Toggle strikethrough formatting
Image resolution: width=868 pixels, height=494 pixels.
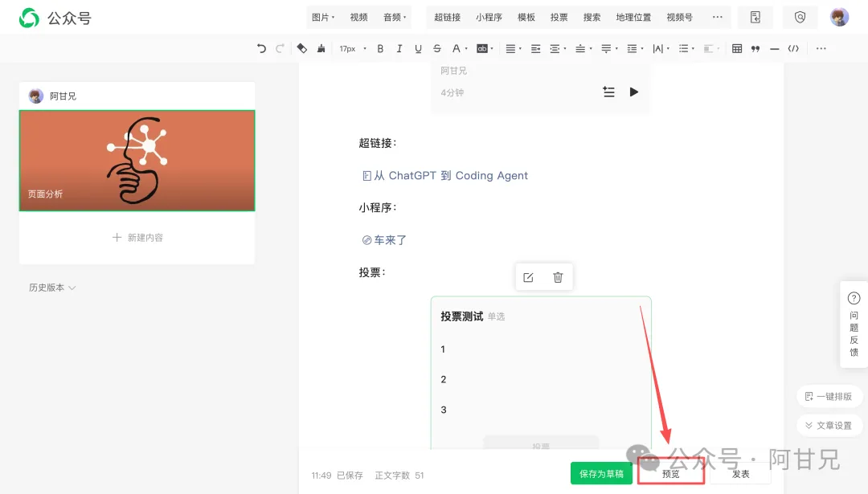coord(436,49)
